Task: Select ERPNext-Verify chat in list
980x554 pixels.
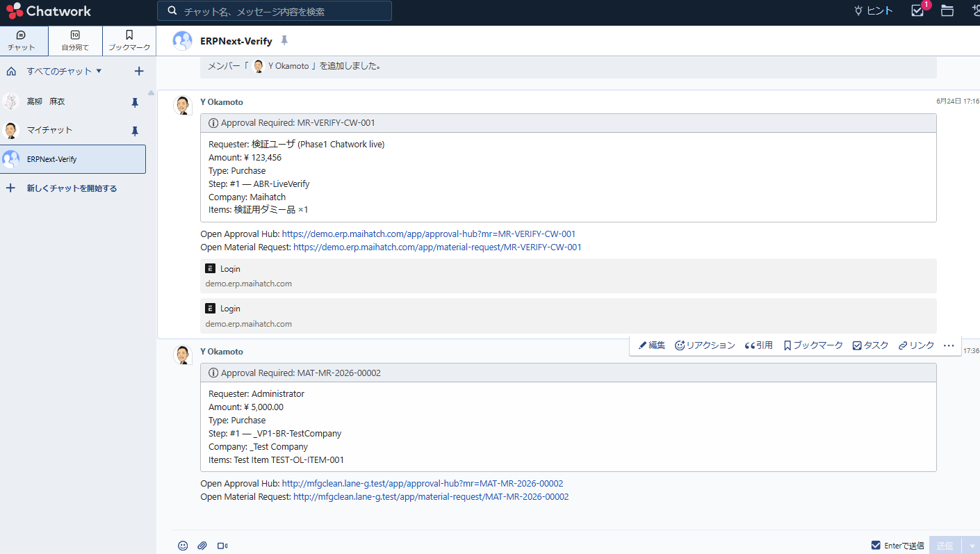Action: click(73, 159)
